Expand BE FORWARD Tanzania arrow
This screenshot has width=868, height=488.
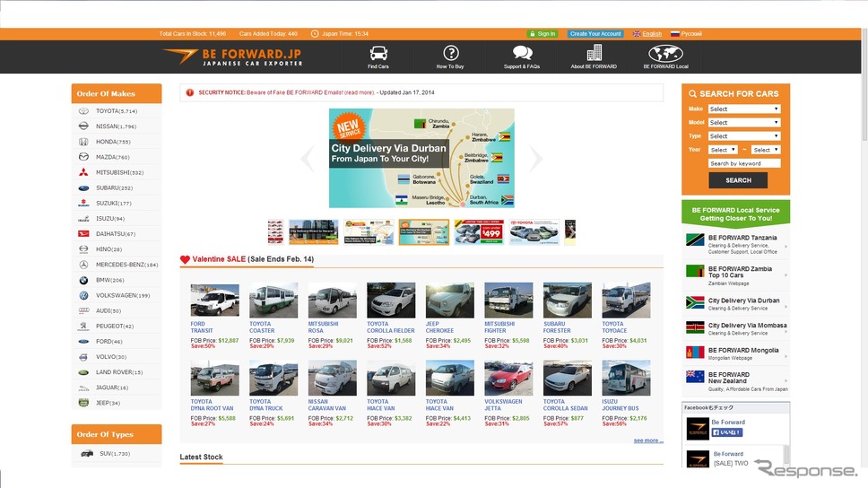point(786,246)
